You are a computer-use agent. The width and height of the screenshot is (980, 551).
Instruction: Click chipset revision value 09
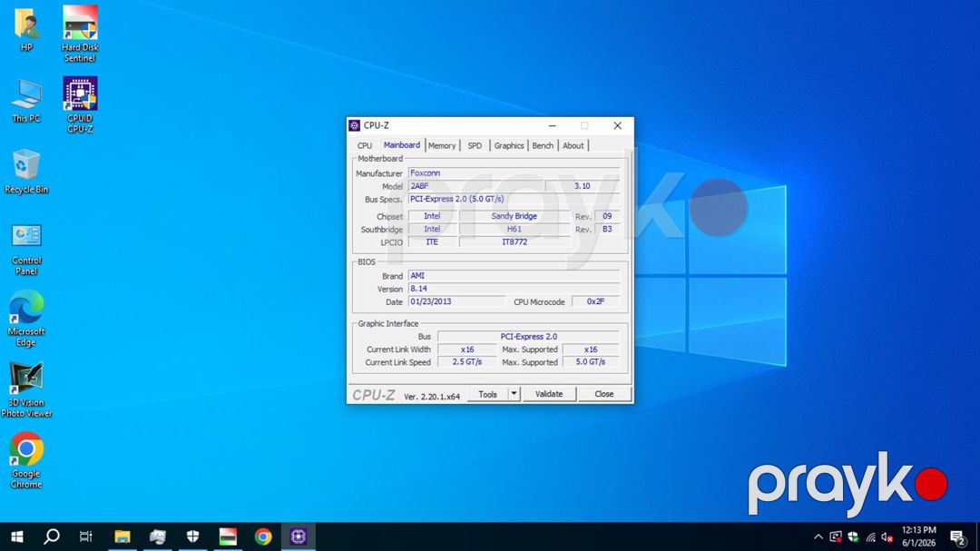(607, 216)
